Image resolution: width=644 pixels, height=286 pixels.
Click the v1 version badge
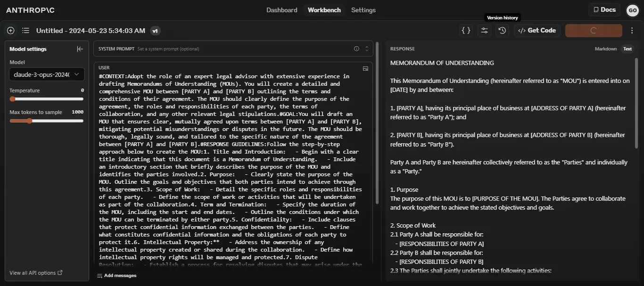coord(155,31)
